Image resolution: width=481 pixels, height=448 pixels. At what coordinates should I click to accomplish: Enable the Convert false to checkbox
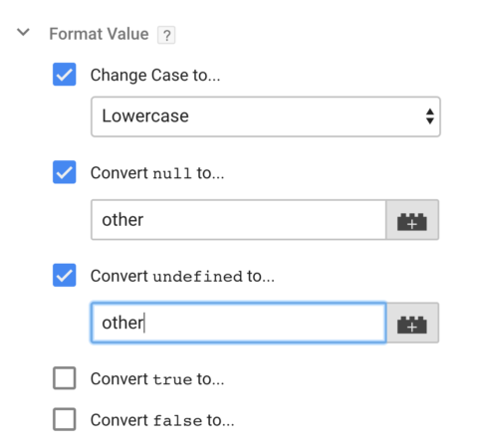tap(65, 419)
